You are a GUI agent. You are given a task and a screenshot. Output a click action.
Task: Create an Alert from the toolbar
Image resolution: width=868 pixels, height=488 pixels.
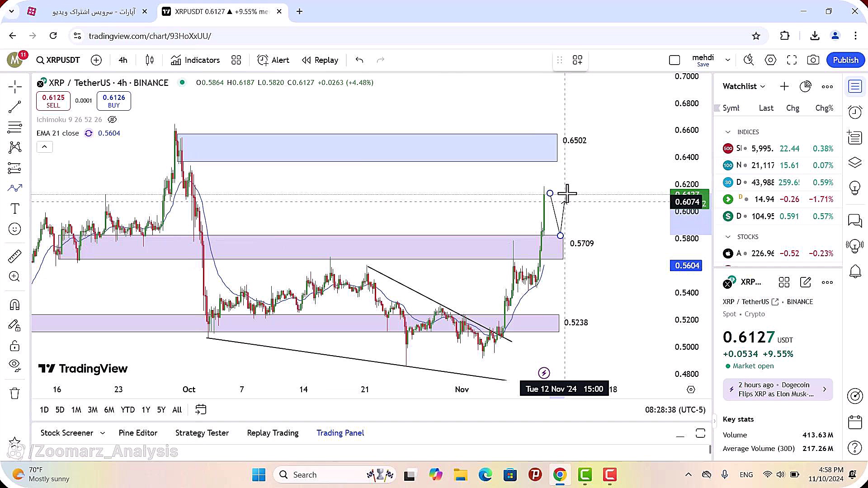pyautogui.click(x=273, y=60)
